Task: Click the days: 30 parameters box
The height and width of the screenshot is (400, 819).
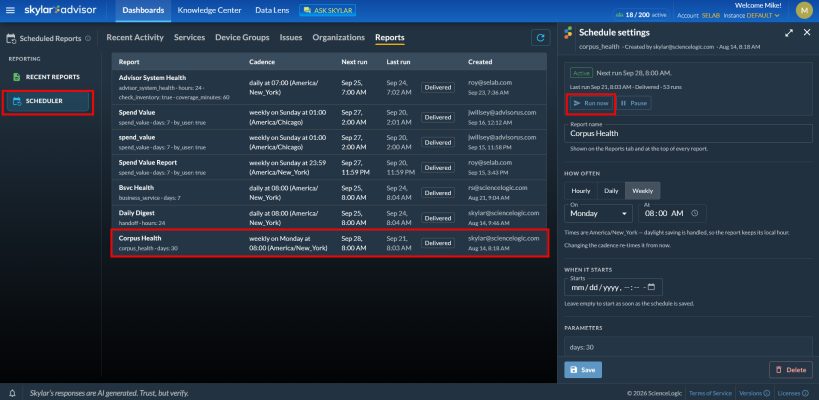Action: (688, 347)
